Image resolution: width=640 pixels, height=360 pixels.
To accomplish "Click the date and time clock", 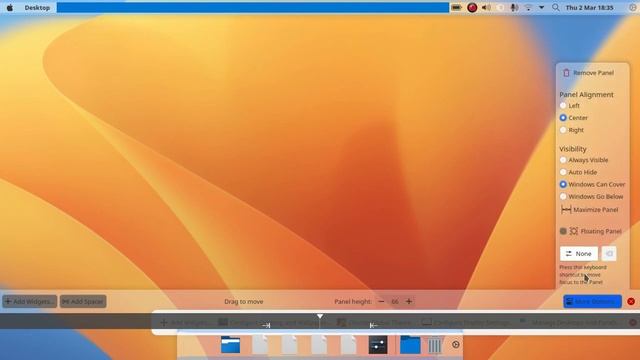I will pyautogui.click(x=589, y=8).
